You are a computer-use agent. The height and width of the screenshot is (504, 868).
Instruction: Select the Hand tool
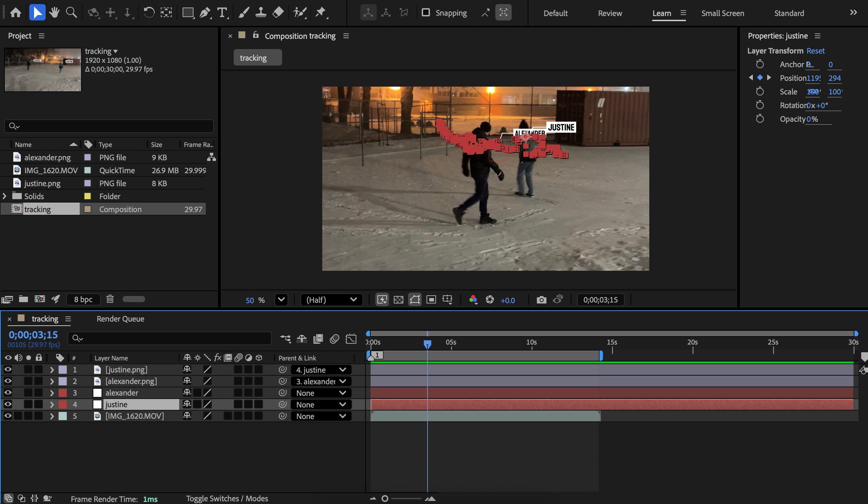54,13
